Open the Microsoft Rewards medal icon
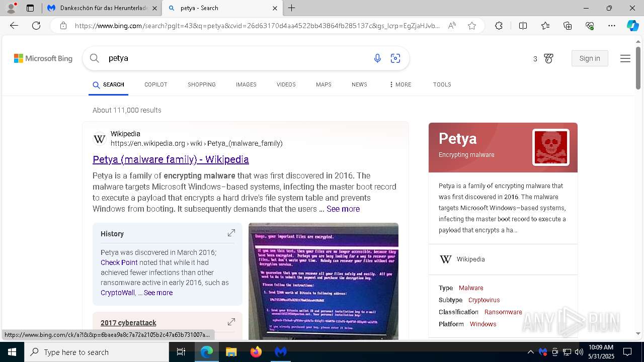The width and height of the screenshot is (644, 362). 548,58
